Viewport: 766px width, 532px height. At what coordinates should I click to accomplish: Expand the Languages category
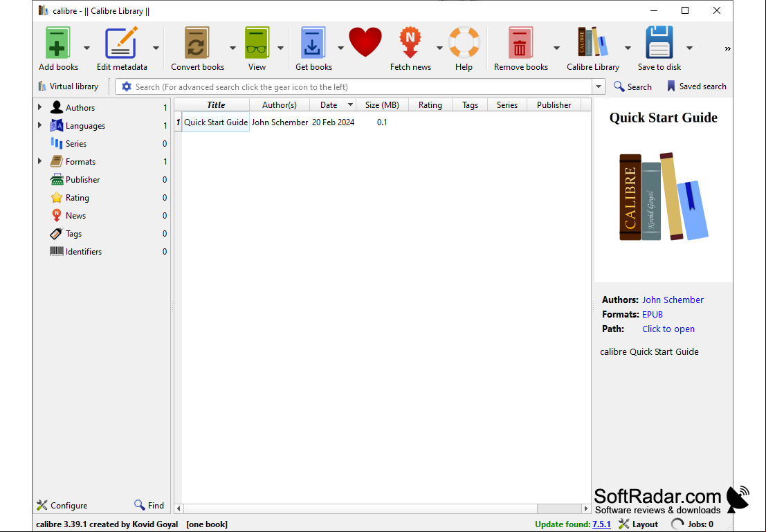tap(39, 125)
